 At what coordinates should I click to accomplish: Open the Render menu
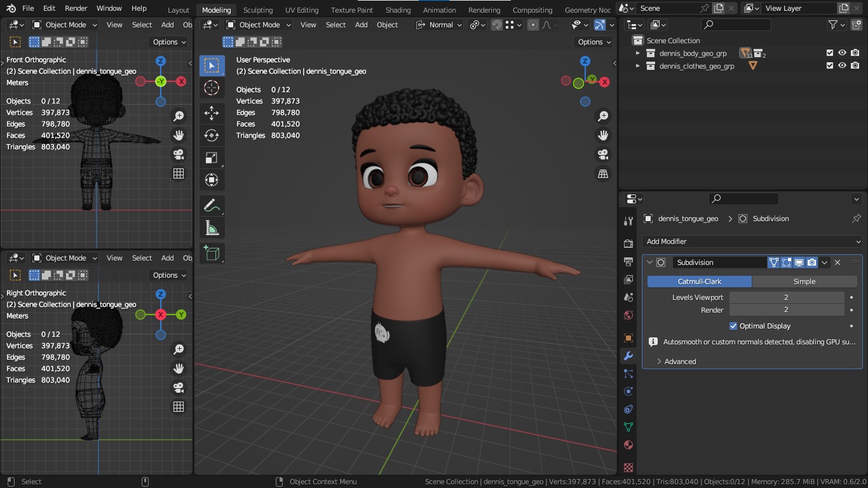point(76,8)
